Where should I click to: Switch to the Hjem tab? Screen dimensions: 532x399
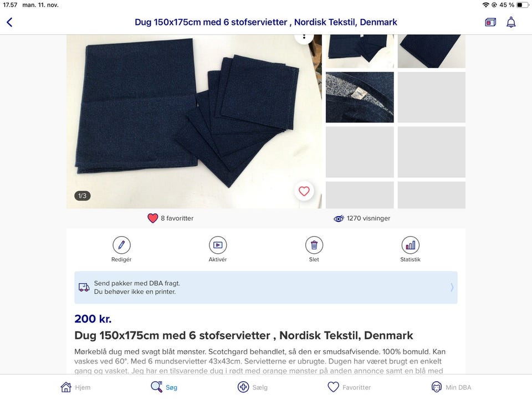coord(75,387)
